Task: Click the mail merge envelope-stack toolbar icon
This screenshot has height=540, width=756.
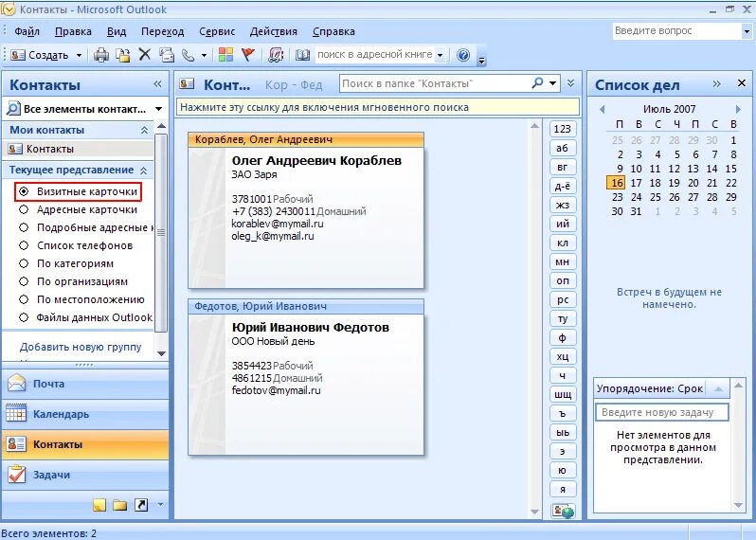Action: tap(167, 55)
